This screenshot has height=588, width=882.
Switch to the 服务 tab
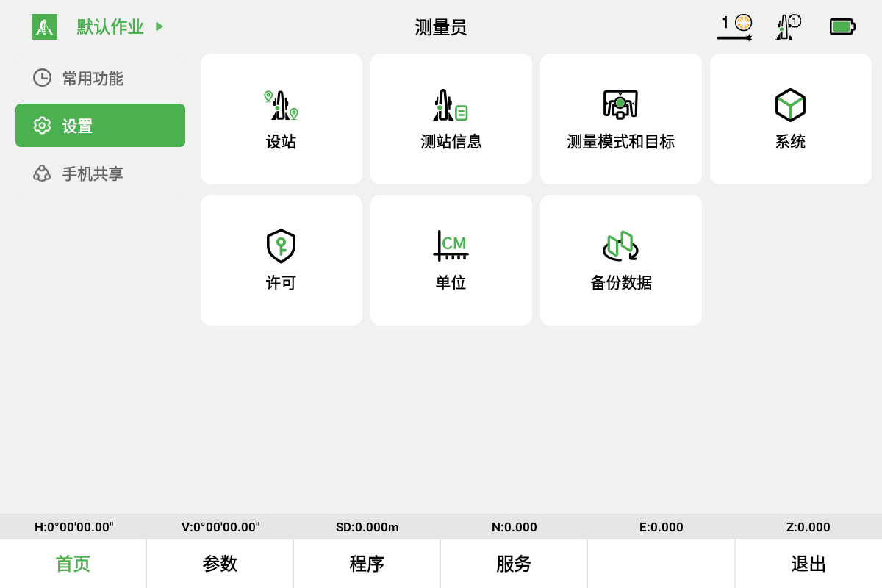pos(514,564)
